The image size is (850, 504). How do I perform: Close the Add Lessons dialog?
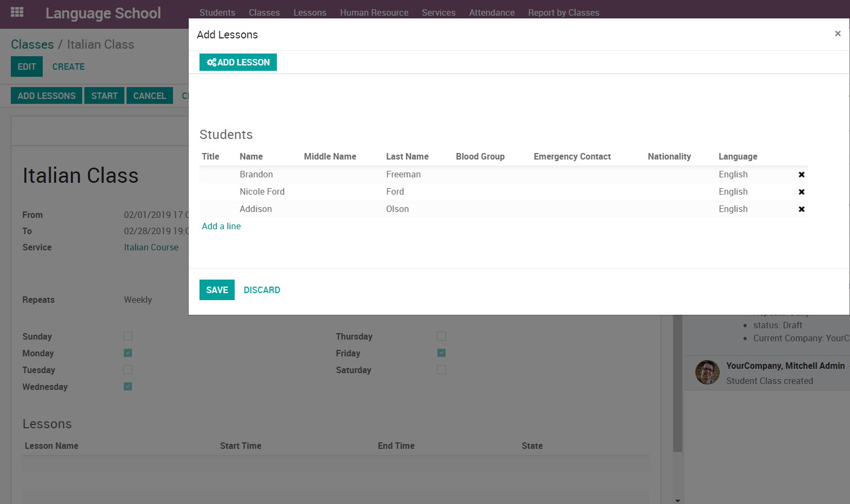coord(838,34)
